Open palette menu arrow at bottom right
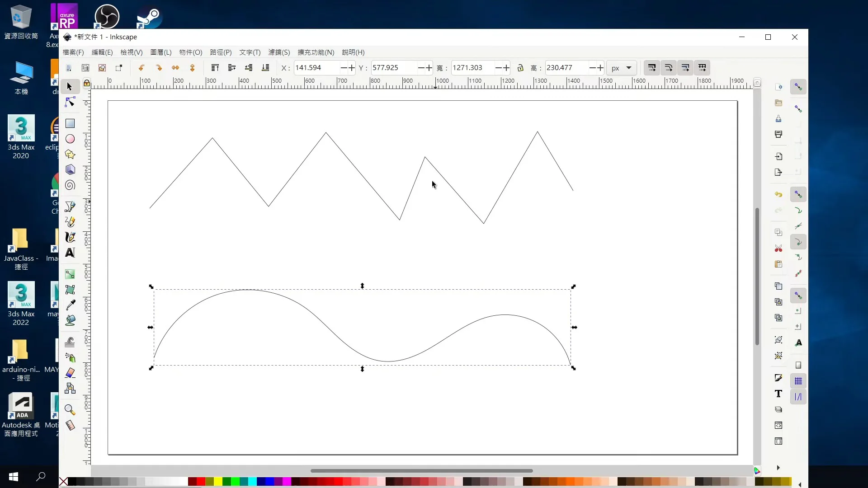 pos(800,485)
